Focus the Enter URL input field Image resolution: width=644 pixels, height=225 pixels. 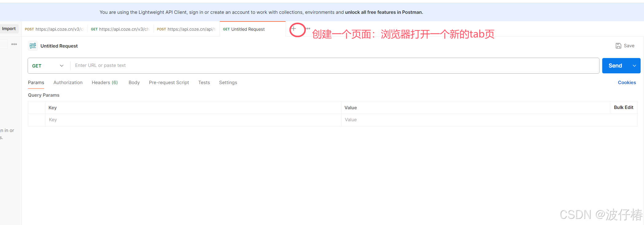335,65
